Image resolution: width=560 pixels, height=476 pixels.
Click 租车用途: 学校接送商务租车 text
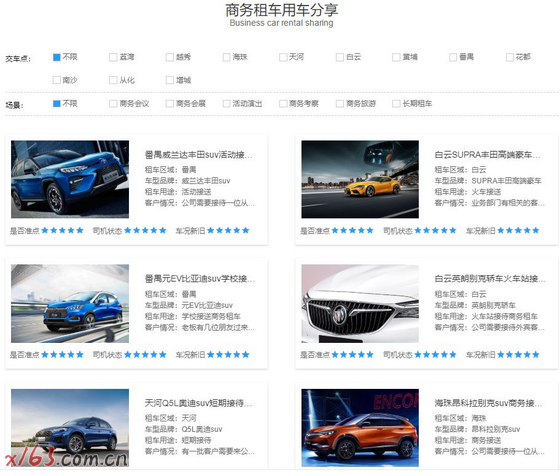192,316
